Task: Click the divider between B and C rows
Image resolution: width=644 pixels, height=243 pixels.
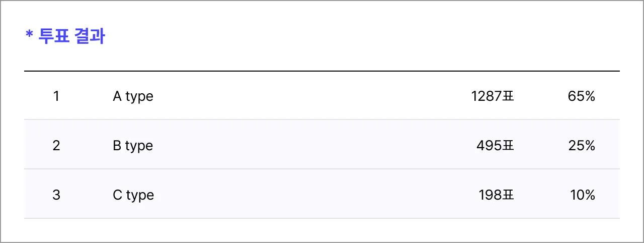Action: 322,169
